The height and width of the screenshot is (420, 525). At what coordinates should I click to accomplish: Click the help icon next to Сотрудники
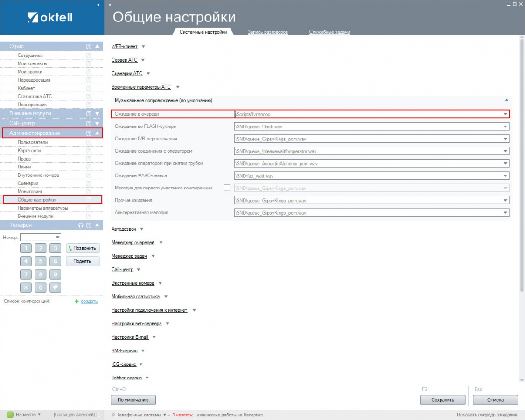89,56
